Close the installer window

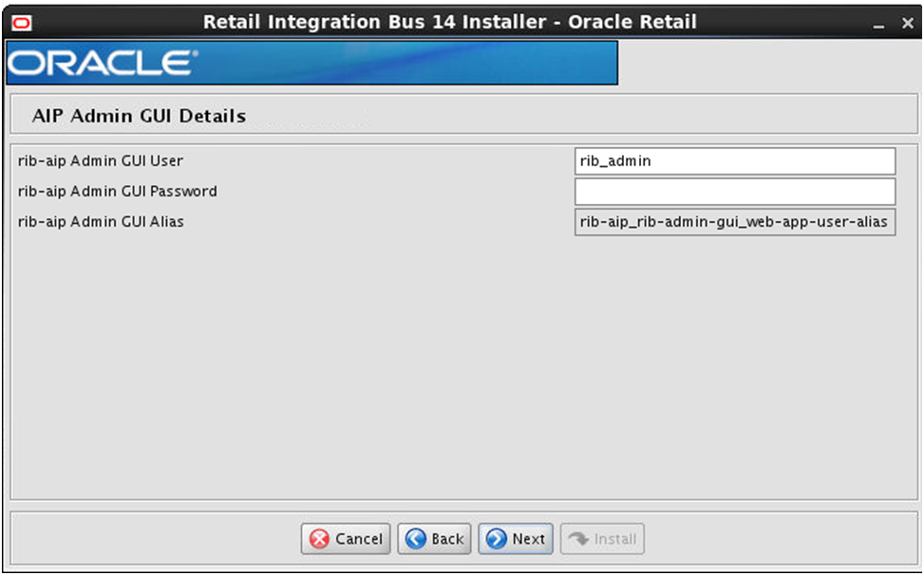(908, 23)
